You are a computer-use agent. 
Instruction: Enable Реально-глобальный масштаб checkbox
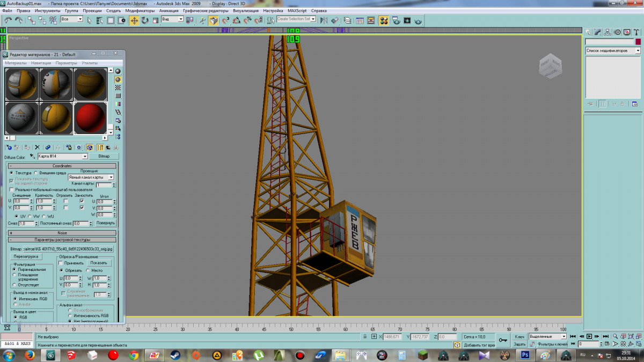pos(12,189)
